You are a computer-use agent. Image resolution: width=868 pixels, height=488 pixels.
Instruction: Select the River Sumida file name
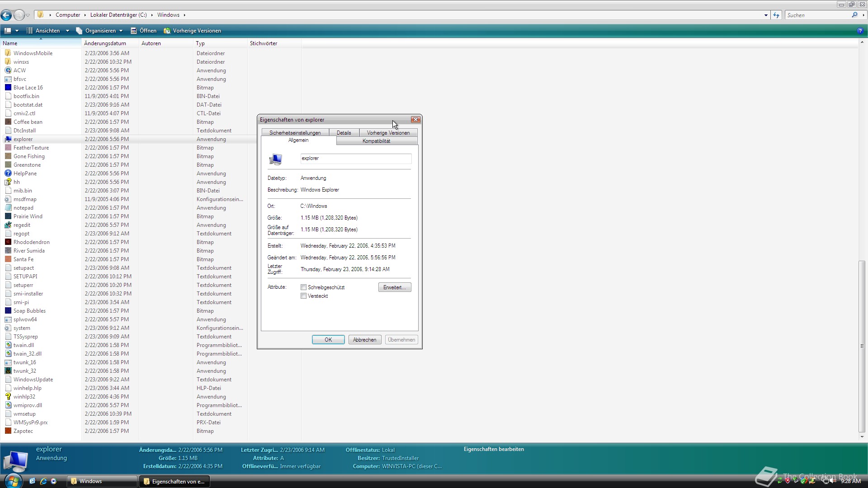(x=29, y=251)
